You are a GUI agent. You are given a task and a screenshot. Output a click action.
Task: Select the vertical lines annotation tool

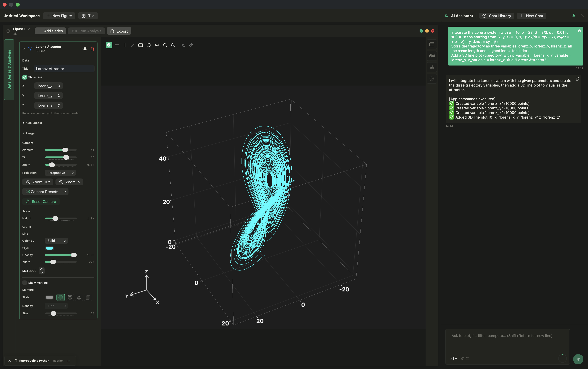click(x=125, y=45)
